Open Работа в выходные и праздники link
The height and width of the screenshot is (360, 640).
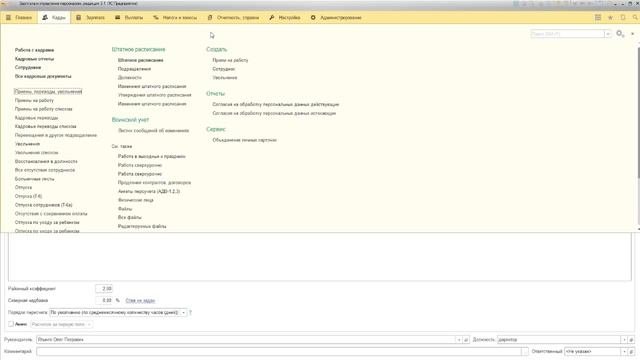[151, 156]
